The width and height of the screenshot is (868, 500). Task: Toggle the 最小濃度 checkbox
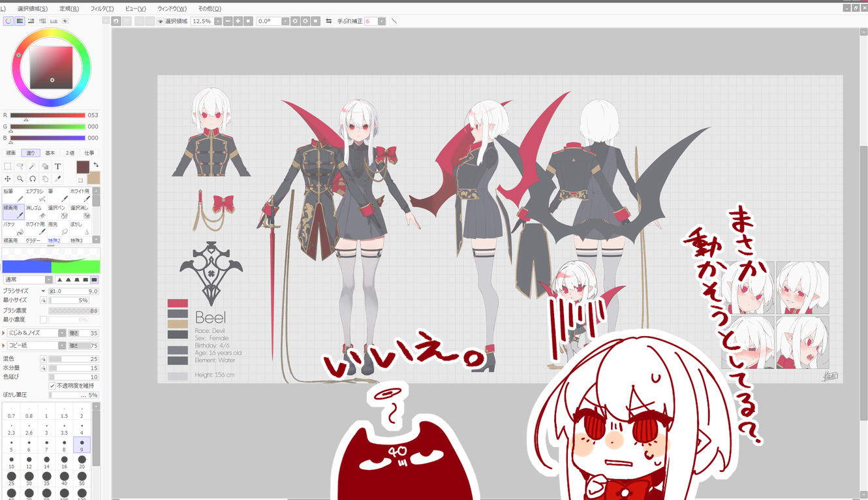[44, 320]
